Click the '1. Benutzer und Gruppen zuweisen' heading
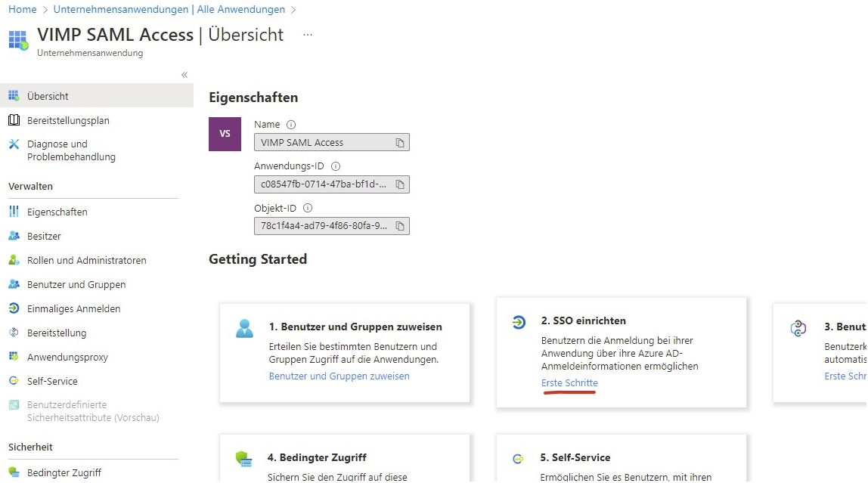Screen dimensions: 868x483 click(355, 327)
